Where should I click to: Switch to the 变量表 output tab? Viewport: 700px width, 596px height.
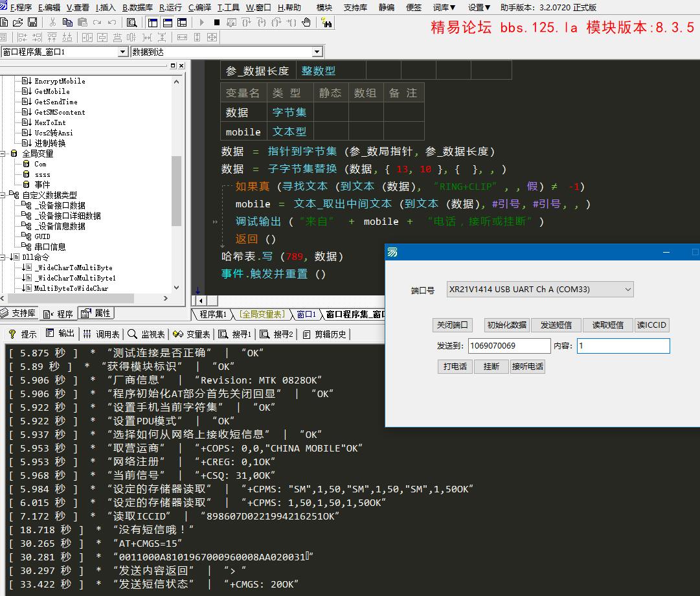pos(192,334)
